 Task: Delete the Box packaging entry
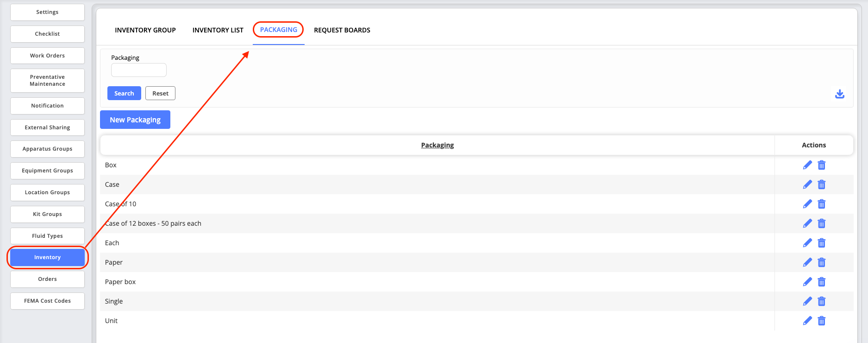point(822,165)
